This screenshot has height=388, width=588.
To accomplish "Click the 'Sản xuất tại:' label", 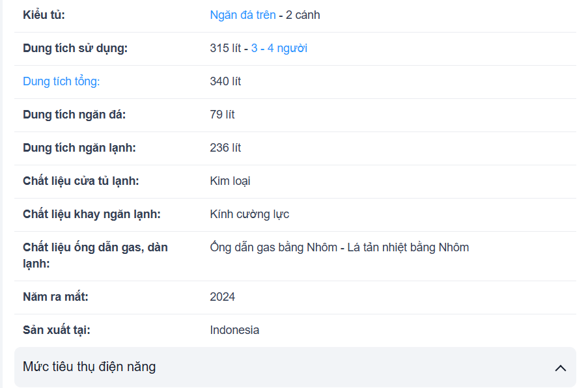I will coord(57,330).
